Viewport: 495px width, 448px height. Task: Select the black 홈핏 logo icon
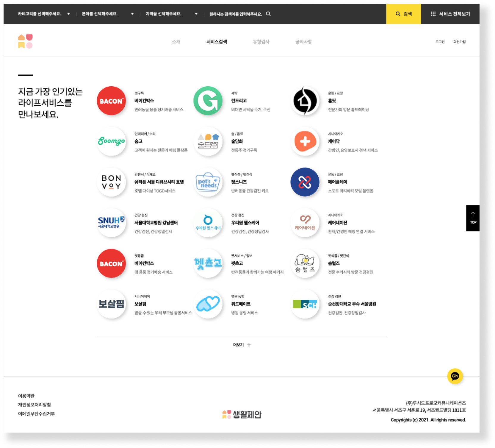click(x=305, y=101)
